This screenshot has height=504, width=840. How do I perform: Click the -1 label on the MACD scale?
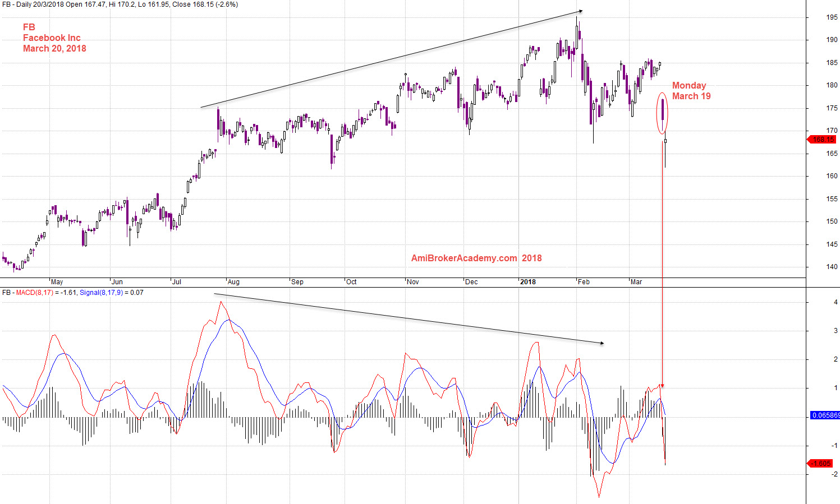click(x=835, y=446)
